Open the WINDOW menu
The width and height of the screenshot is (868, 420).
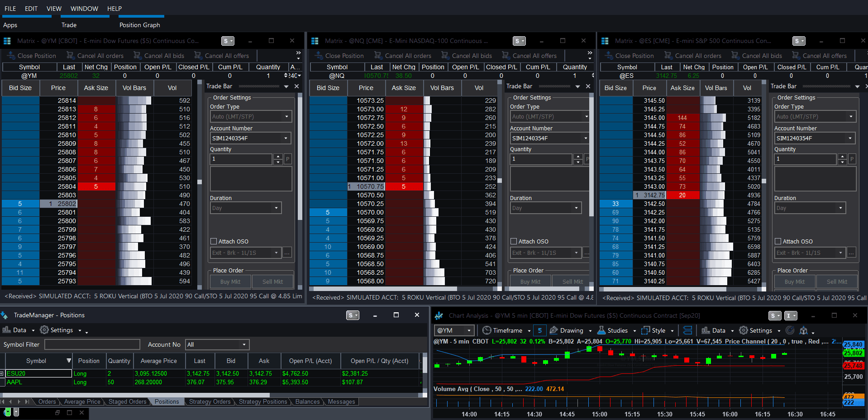[x=84, y=9]
